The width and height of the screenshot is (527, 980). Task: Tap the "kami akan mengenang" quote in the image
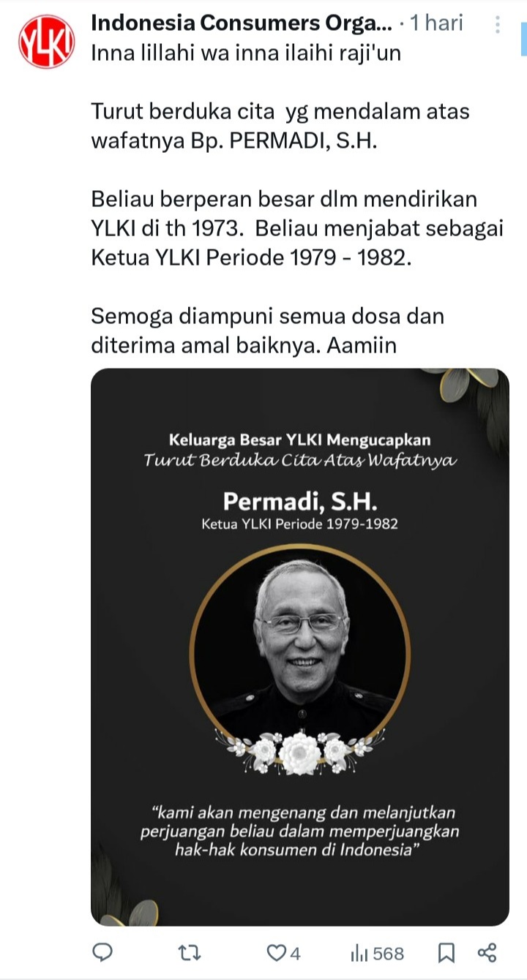299,832
